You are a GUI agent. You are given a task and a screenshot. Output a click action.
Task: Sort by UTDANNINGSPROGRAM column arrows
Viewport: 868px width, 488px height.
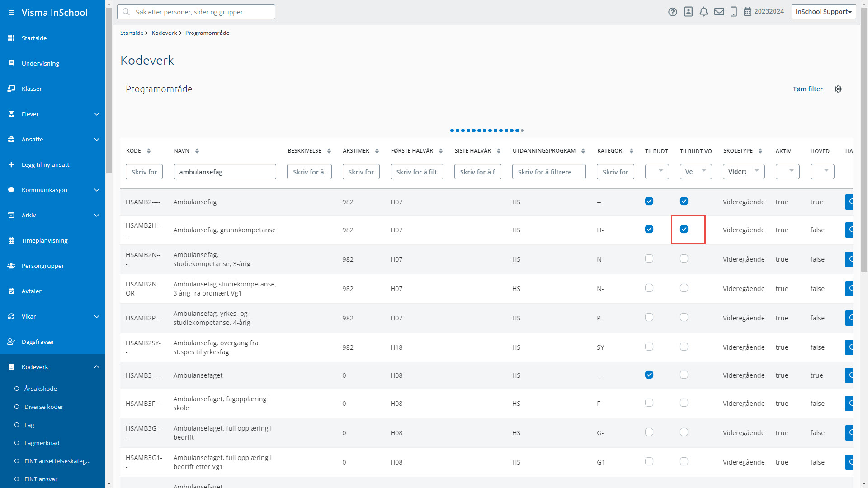tap(583, 151)
